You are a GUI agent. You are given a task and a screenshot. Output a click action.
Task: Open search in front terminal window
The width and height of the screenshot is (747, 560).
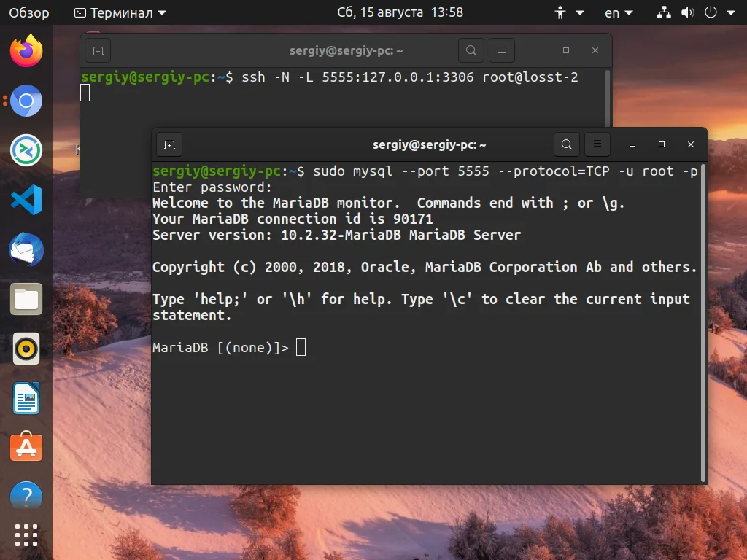point(566,144)
